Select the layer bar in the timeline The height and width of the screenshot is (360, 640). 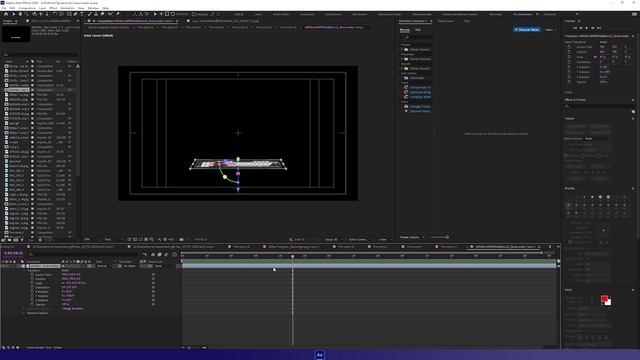(369, 266)
